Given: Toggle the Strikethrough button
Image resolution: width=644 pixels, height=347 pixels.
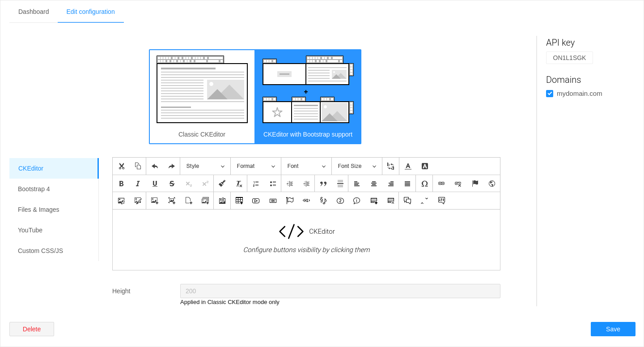Looking at the screenshot, I should (x=172, y=184).
